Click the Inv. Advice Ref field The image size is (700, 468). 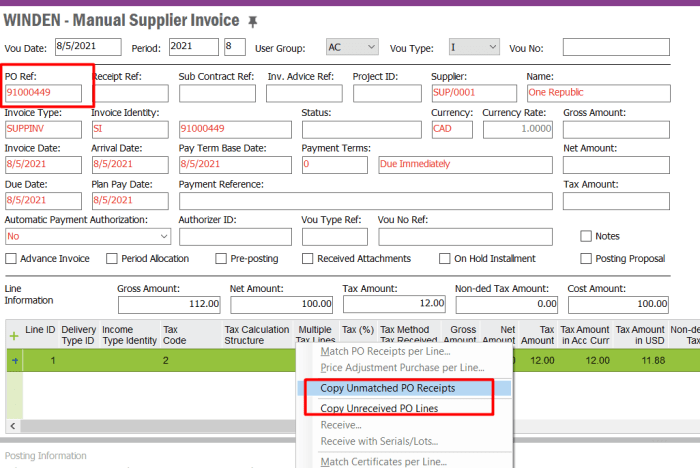[304, 93]
